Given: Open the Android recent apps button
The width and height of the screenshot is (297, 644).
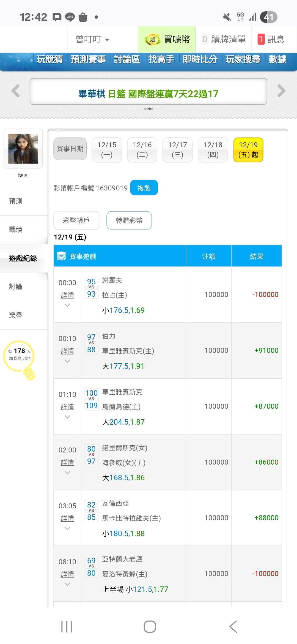Looking at the screenshot, I should coord(67,627).
